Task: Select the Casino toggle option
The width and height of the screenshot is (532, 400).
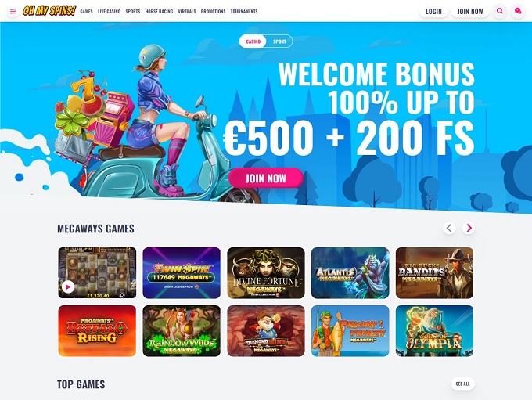Action: [x=253, y=41]
